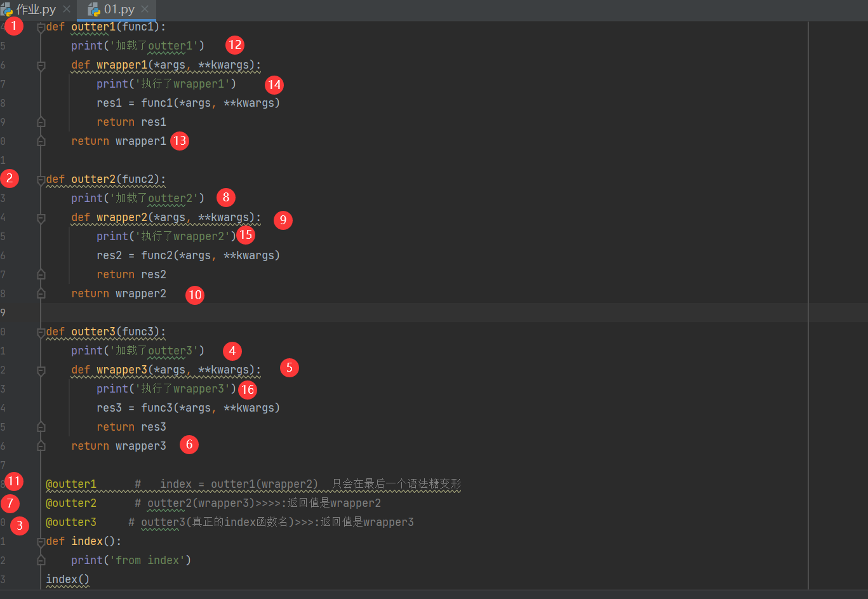
Task: Click fold-end marker beside print('from index')
Action: pos(41,560)
